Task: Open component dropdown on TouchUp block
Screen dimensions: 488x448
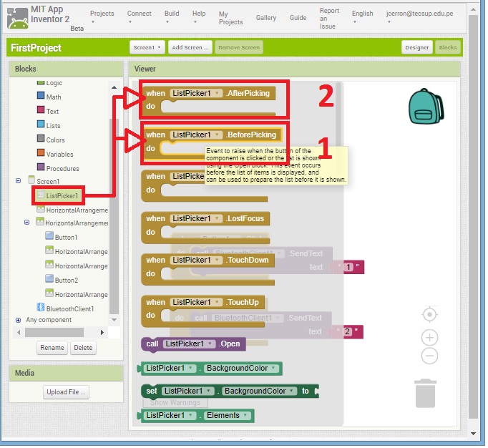Action: click(196, 302)
